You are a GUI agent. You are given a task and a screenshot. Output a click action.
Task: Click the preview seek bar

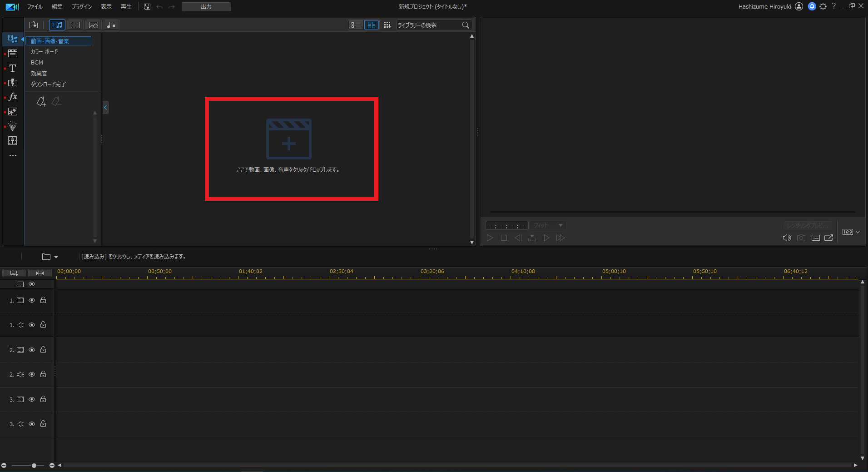[672, 212]
